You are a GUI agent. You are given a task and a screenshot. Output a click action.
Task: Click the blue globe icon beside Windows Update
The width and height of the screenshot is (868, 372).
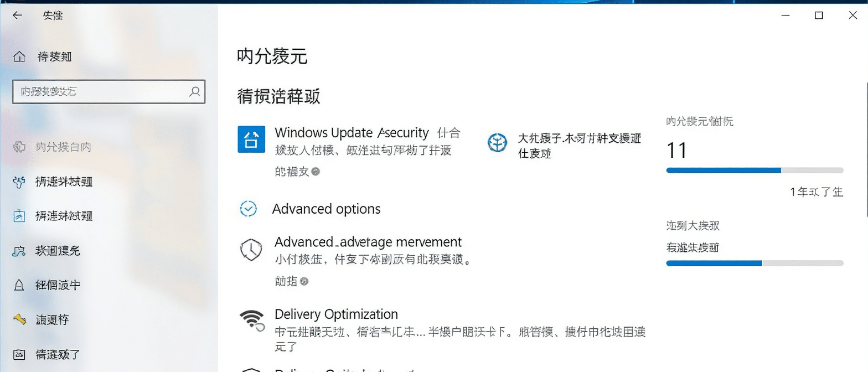(x=497, y=143)
